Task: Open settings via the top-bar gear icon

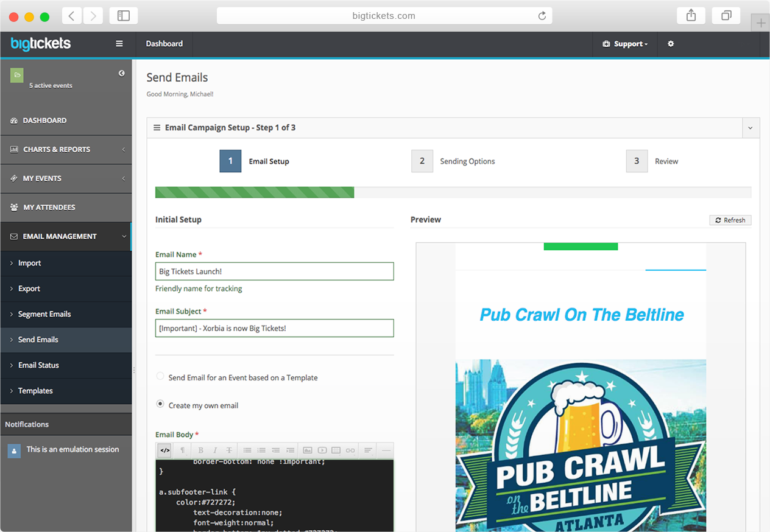Action: (x=671, y=44)
